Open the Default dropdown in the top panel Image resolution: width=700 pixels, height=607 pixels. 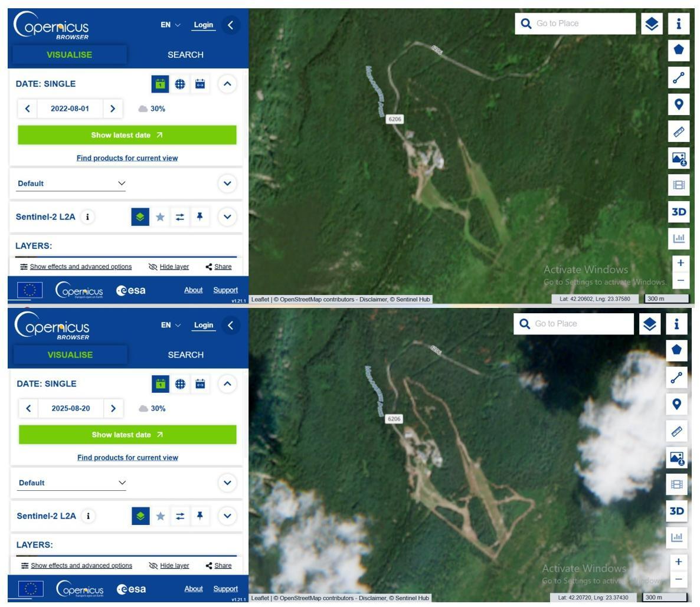(71, 183)
